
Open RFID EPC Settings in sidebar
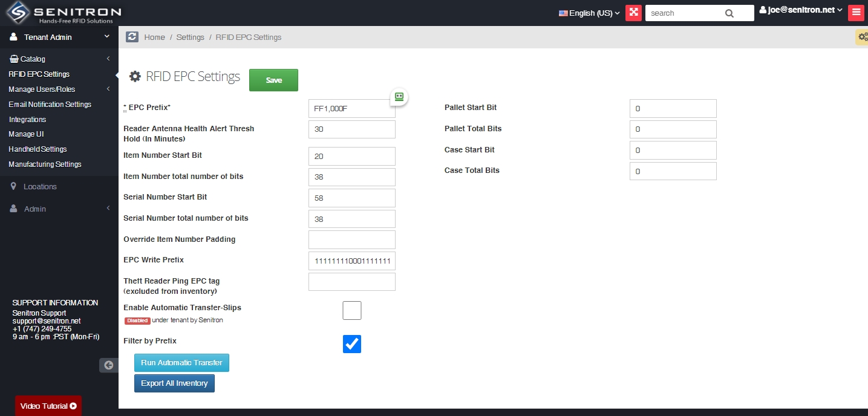pyautogui.click(x=39, y=74)
